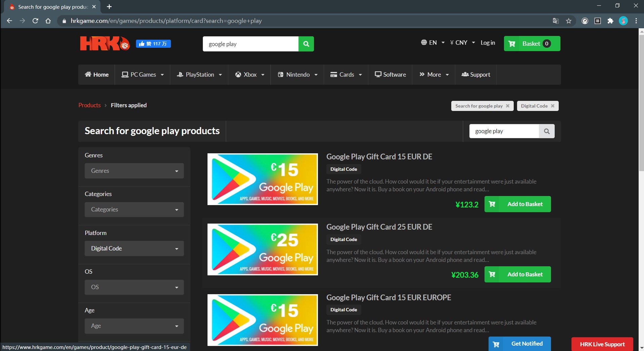Open browser home page icon
This screenshot has width=644, height=351.
tap(48, 21)
